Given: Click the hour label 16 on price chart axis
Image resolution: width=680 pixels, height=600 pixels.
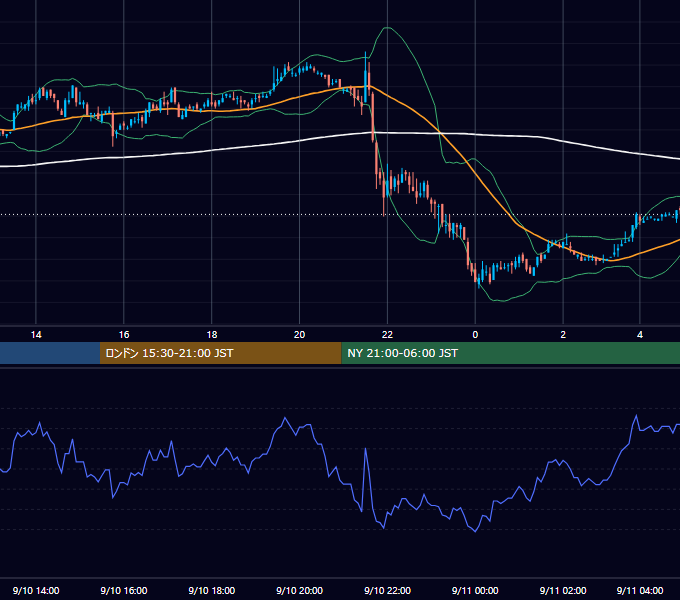Looking at the screenshot, I should (124, 335).
